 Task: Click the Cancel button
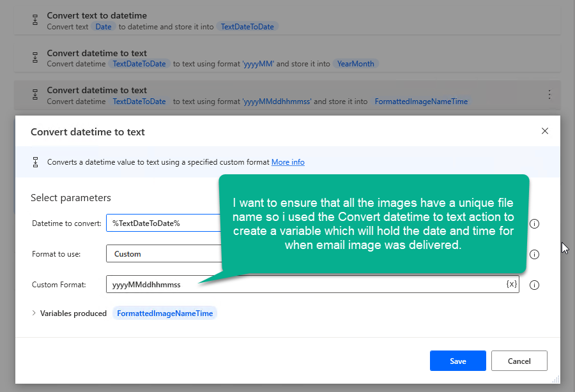(519, 361)
